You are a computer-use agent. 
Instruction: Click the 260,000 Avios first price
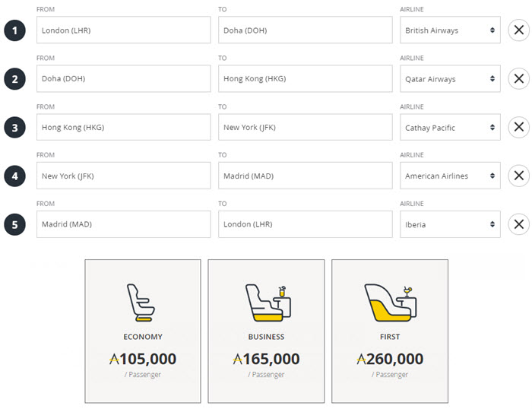390,359
